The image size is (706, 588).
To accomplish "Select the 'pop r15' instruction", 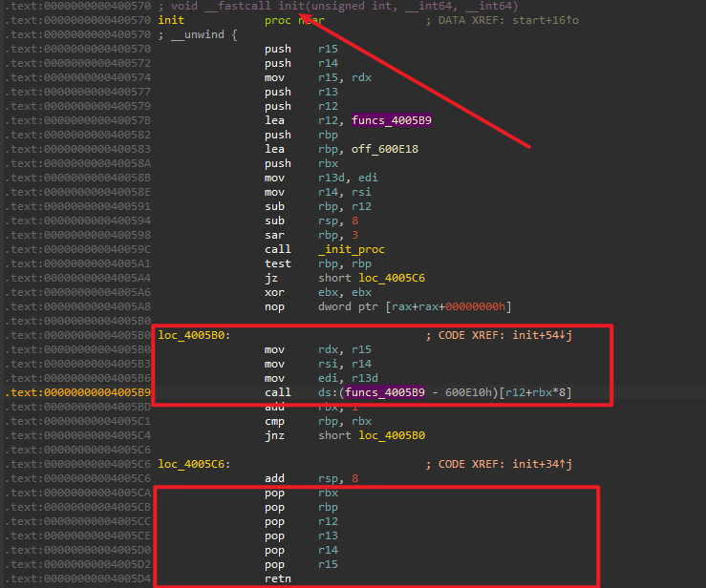I will click(301, 564).
